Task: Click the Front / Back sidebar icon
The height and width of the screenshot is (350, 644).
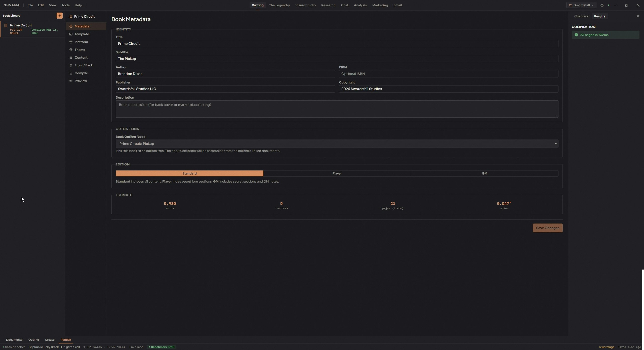Action: (71, 65)
